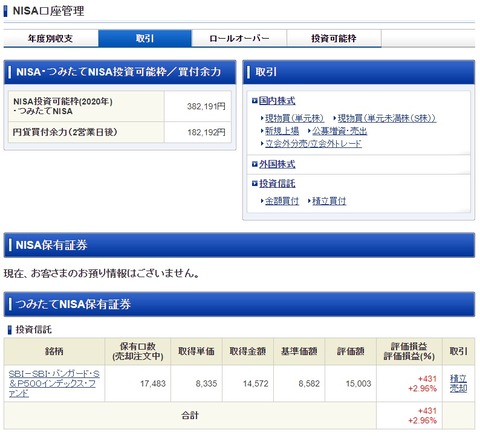Click the 現物買(単元未満株(S株)) link

click(387, 118)
